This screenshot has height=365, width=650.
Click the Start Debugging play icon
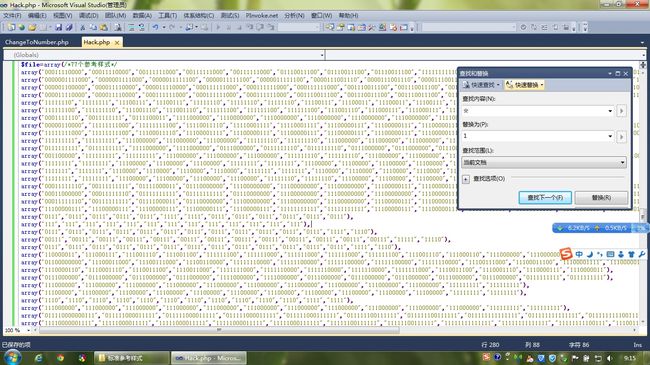coord(218,27)
